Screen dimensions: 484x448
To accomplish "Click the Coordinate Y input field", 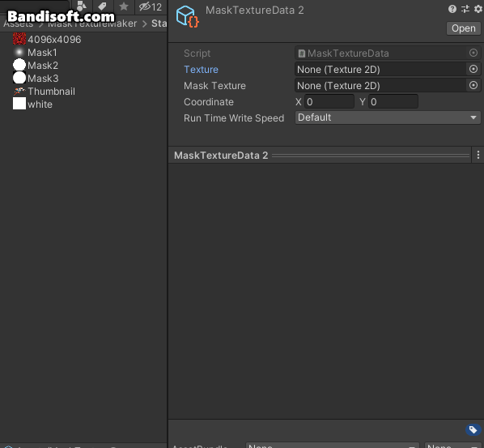I will point(393,101).
